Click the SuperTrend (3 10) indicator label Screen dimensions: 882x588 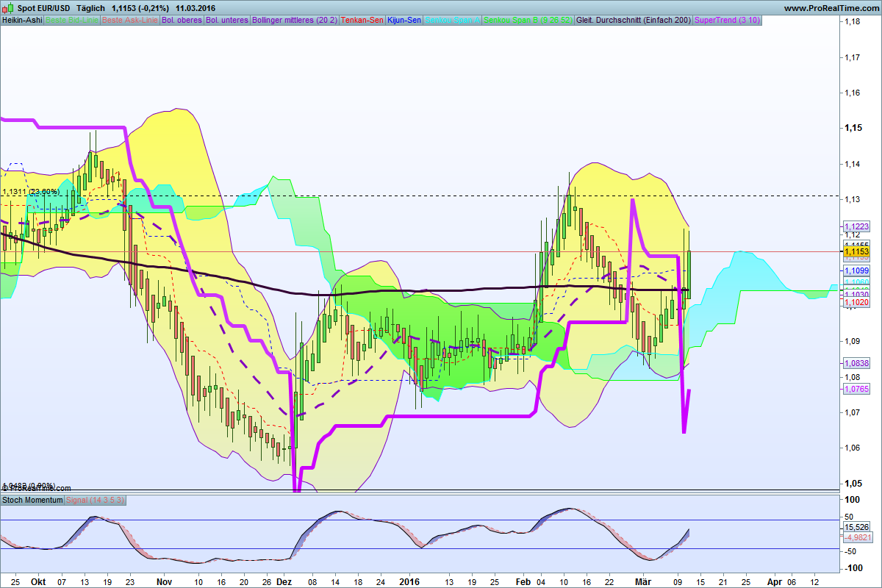[728, 21]
